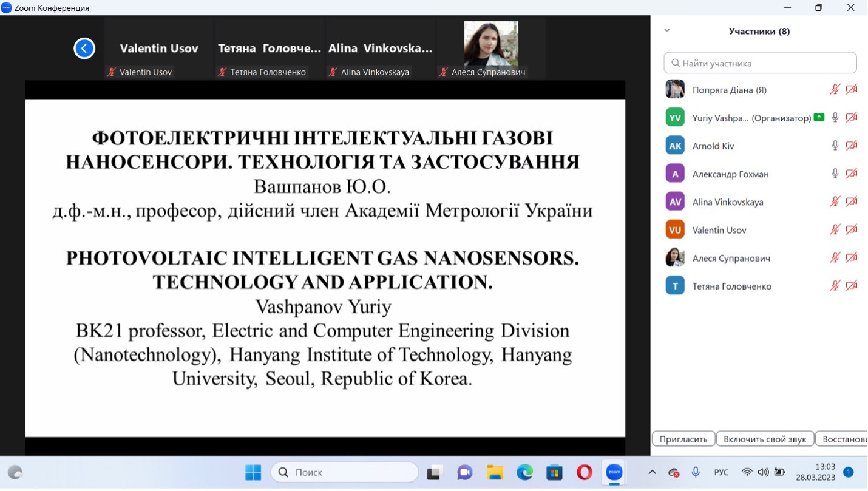Click the Zoom icon in the taskbar
This screenshot has width=868, height=491.
click(x=614, y=472)
